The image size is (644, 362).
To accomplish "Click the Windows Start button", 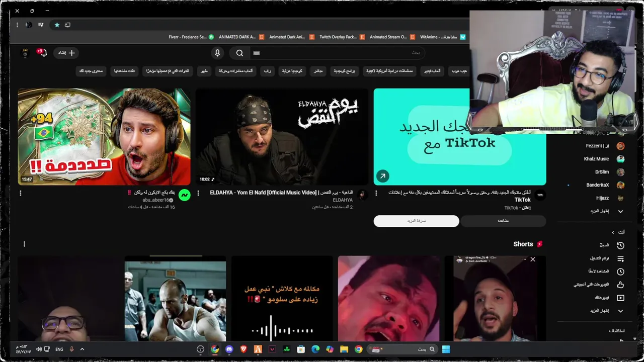I will [x=446, y=349].
